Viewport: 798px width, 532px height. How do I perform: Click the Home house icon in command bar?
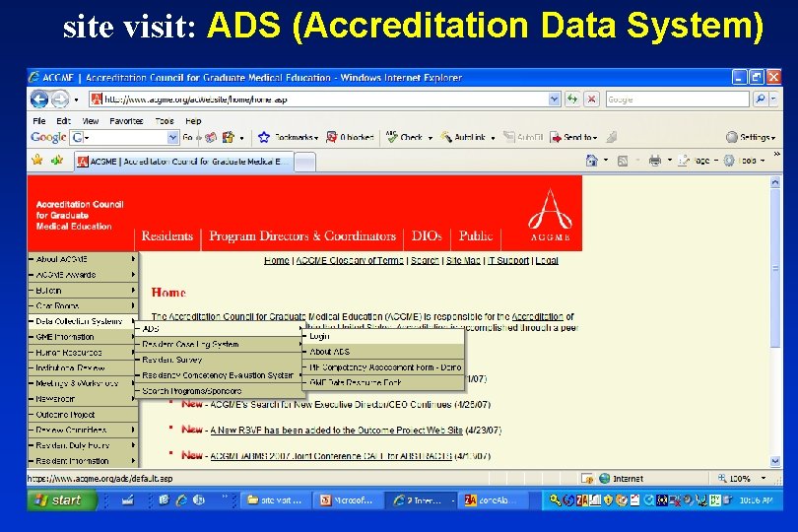[x=591, y=161]
